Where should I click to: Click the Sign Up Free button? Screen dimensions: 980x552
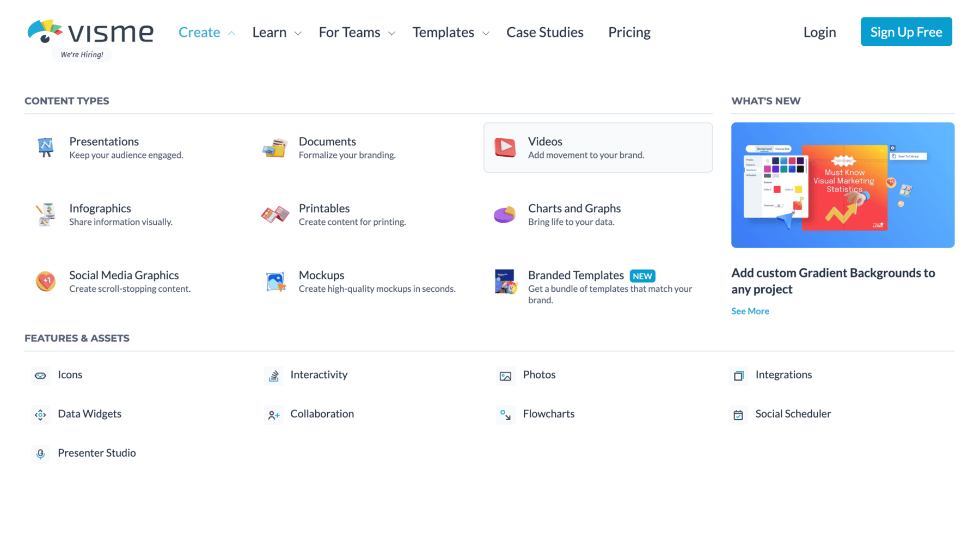click(906, 32)
